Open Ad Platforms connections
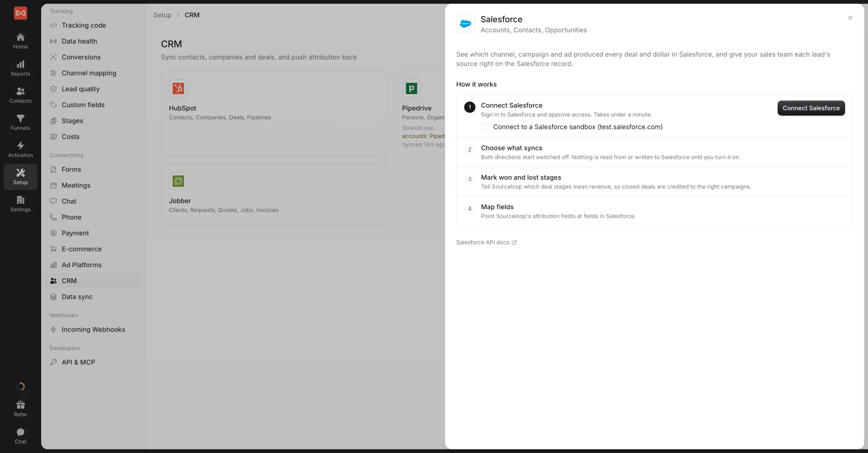Screen dimensions: 868x453 pyautogui.click(x=93, y=265)
